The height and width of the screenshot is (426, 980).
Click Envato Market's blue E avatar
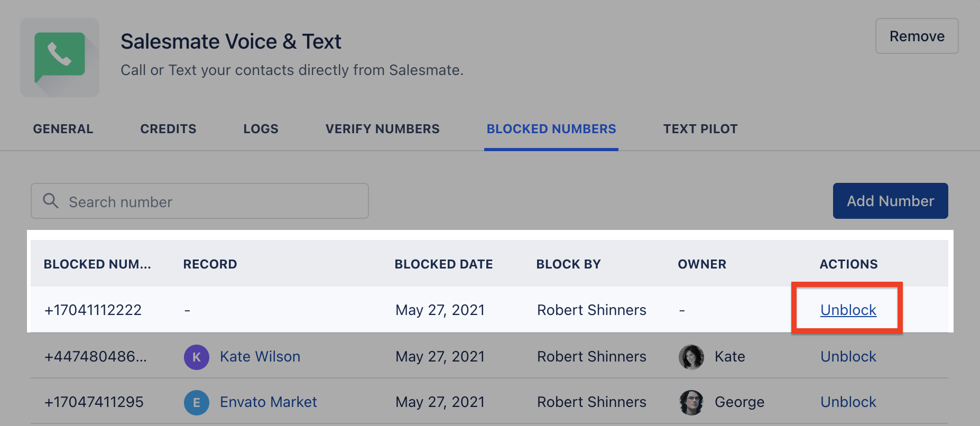click(x=197, y=403)
